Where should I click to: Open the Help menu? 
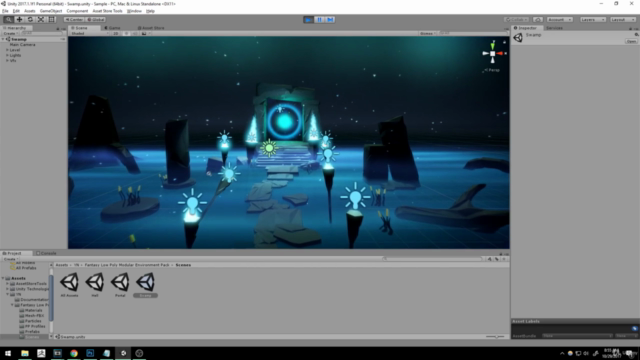coord(150,11)
